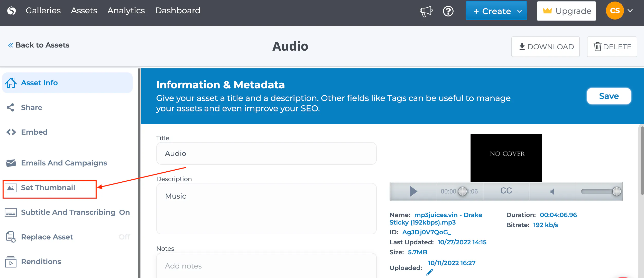Image resolution: width=644 pixels, height=278 pixels.
Task: Click the Title input field
Action: pos(266,153)
